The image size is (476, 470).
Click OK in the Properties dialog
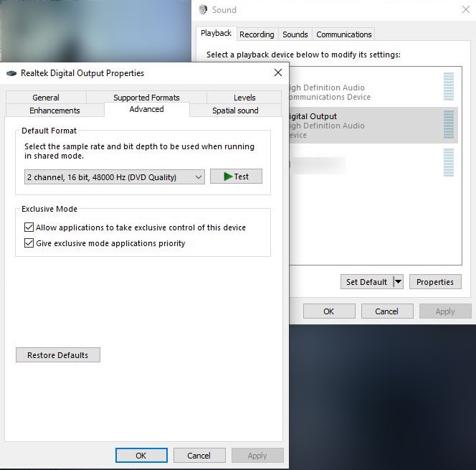click(x=141, y=456)
